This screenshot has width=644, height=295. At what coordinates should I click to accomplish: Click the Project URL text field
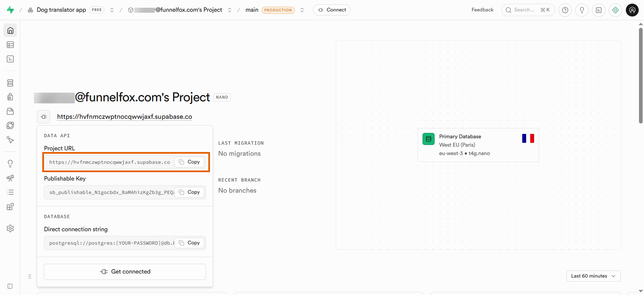click(x=125, y=162)
